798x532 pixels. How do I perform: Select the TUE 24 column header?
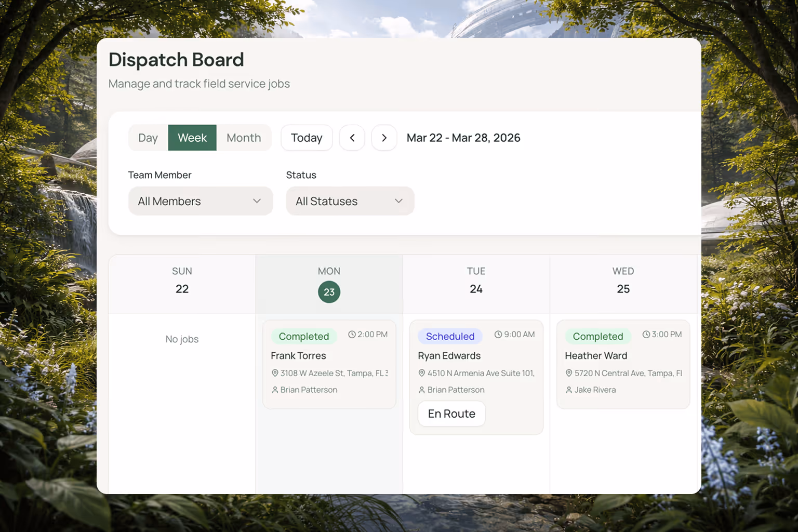[x=476, y=284]
